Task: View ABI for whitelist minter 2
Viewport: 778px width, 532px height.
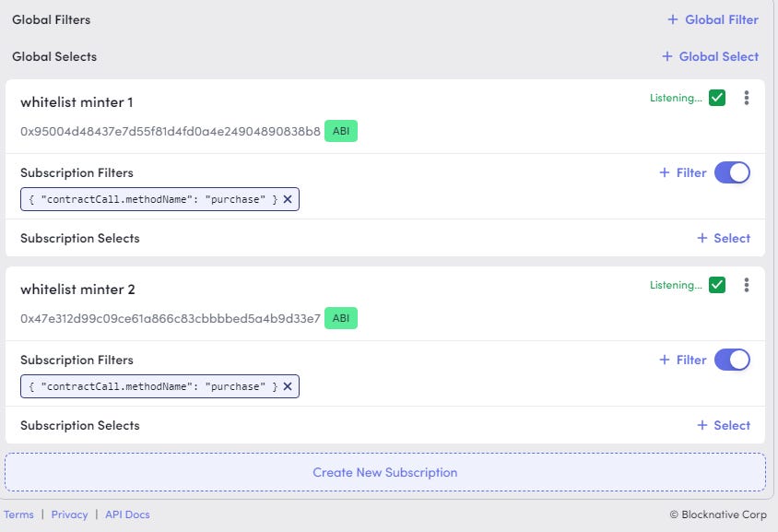Action: [340, 318]
